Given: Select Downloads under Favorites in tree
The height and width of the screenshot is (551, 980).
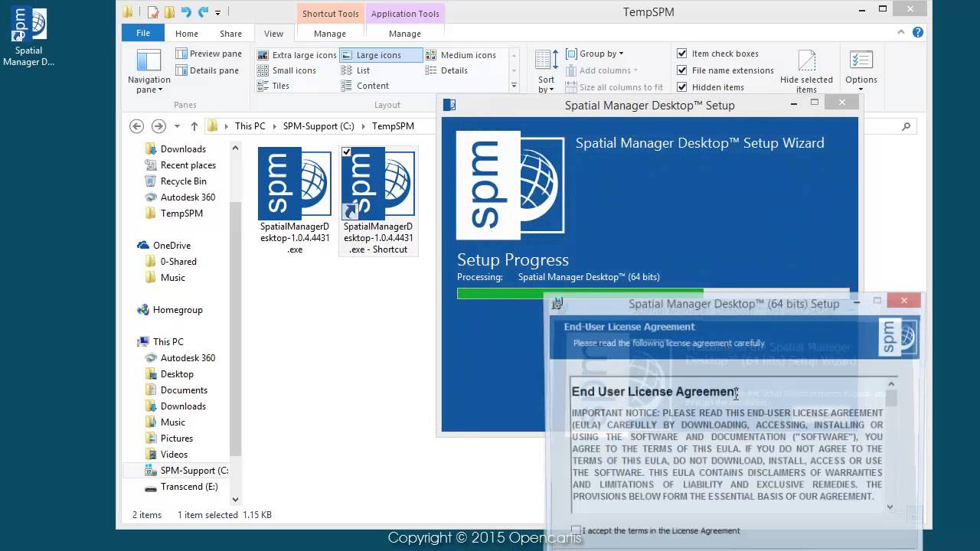Looking at the screenshot, I should pos(183,149).
